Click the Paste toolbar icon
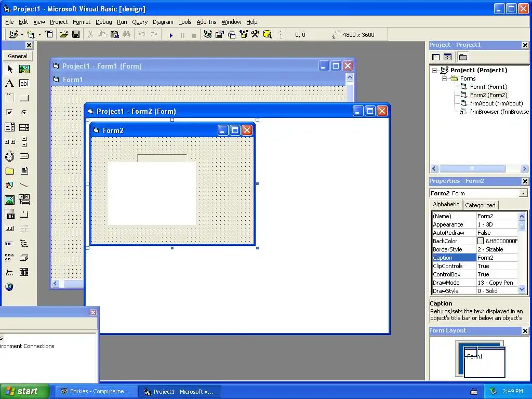This screenshot has width=532, height=399. (115, 35)
